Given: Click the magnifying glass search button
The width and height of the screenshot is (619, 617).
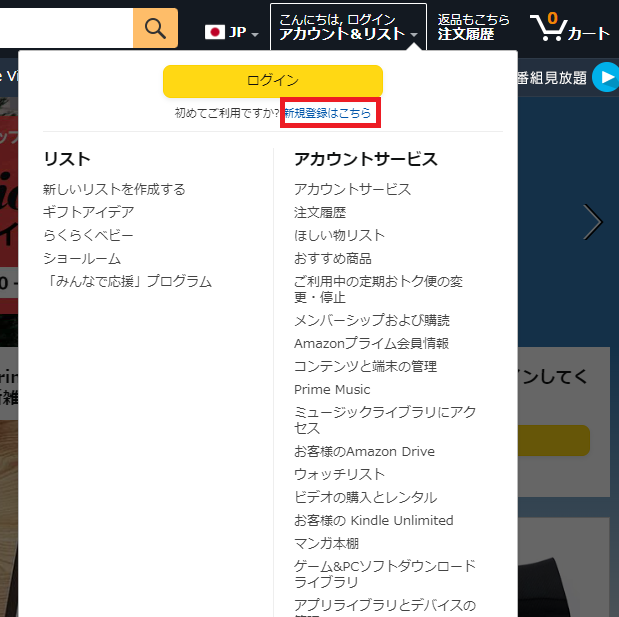Looking at the screenshot, I should click(x=155, y=28).
